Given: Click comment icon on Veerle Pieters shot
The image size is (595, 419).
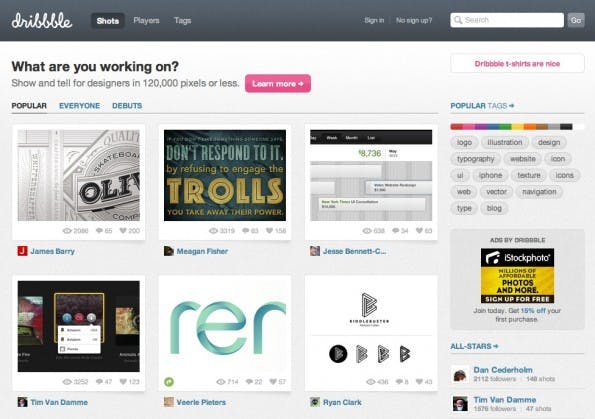Looking at the screenshot, I should click(x=249, y=381).
